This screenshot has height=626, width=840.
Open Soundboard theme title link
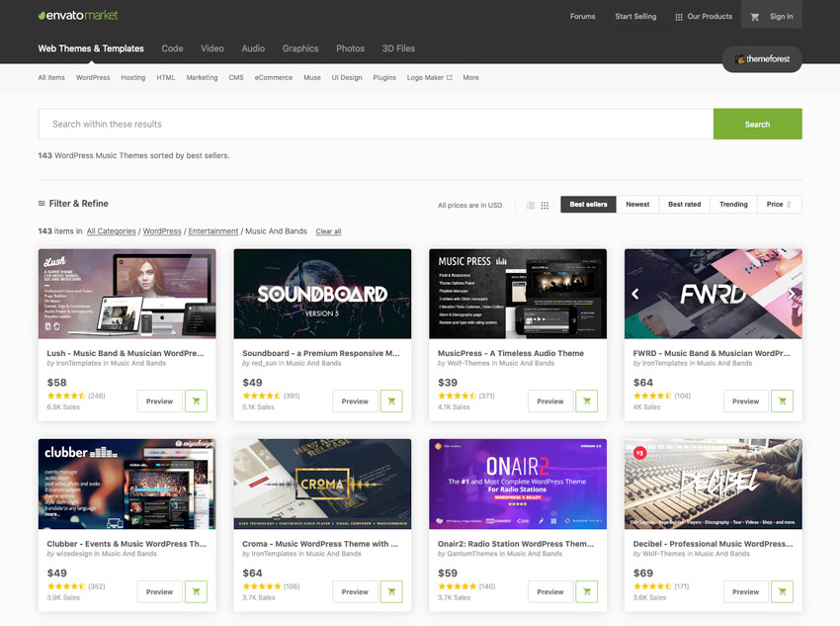(x=321, y=353)
